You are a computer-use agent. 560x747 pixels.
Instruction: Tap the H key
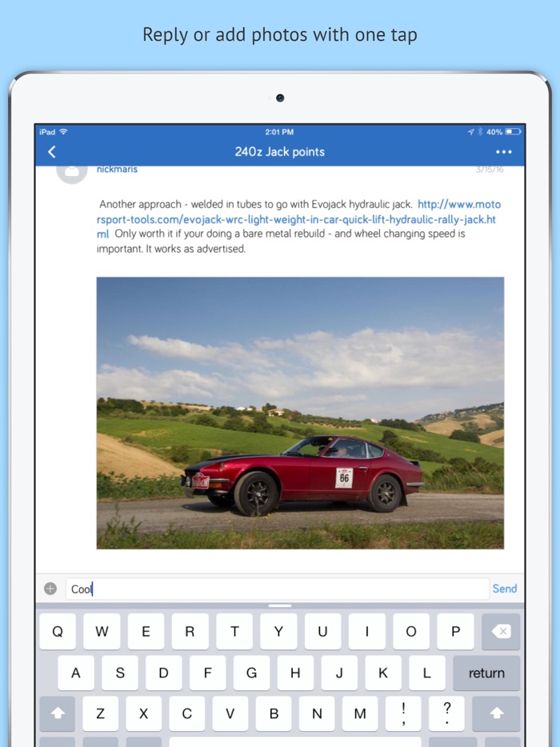(295, 673)
